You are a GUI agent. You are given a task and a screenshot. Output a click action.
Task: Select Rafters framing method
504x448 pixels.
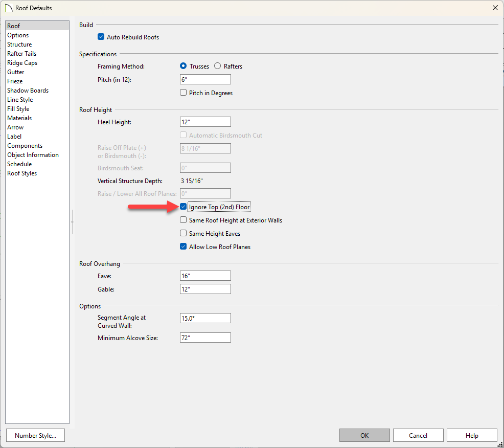click(x=218, y=66)
